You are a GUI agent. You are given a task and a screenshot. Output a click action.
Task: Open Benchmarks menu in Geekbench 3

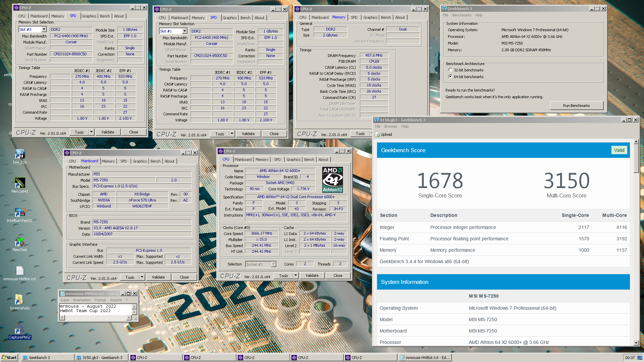[x=462, y=15]
